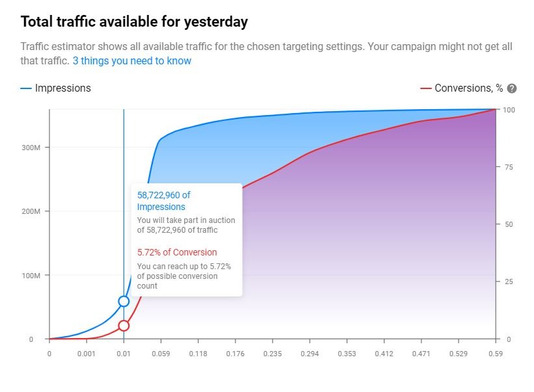Click the 0.118 bid value on x-axis

[198, 354]
